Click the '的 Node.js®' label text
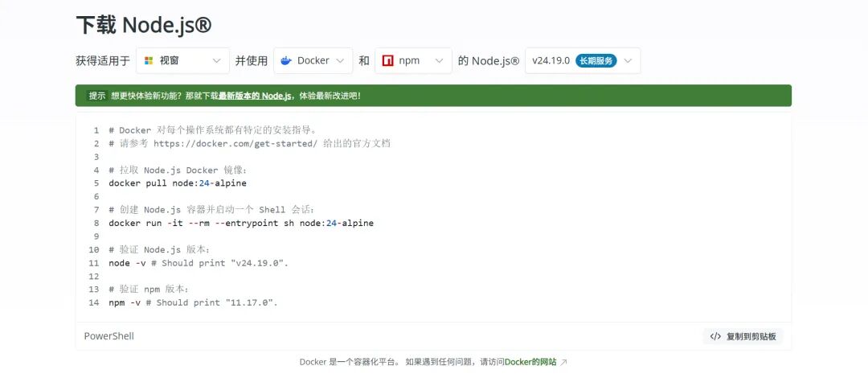 (489, 61)
